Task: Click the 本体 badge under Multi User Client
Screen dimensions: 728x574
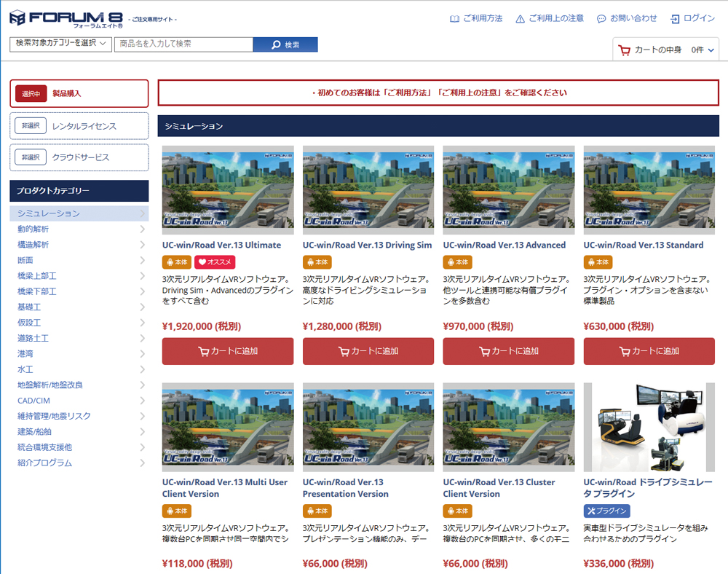Action: 177,511
